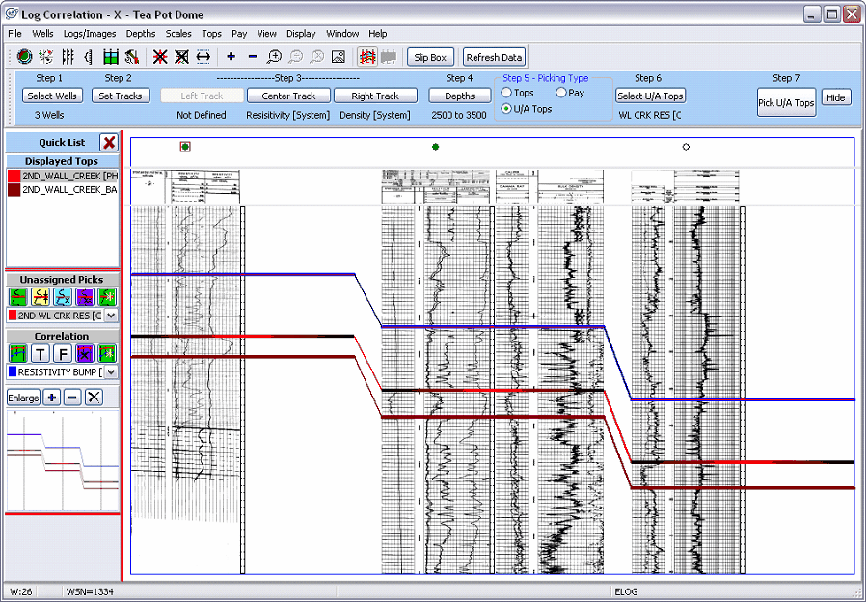The width and height of the screenshot is (868, 604).
Task: Open the Logs/Images menu
Action: point(90,33)
